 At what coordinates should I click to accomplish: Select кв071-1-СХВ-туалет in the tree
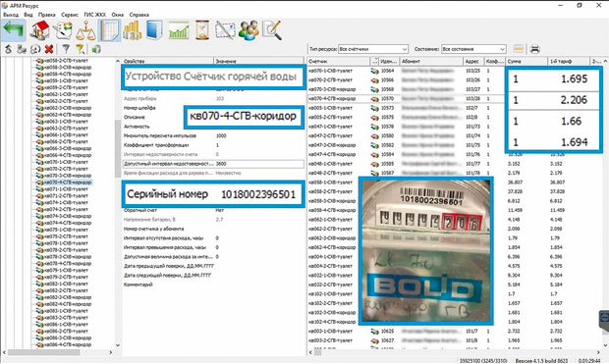point(66,189)
